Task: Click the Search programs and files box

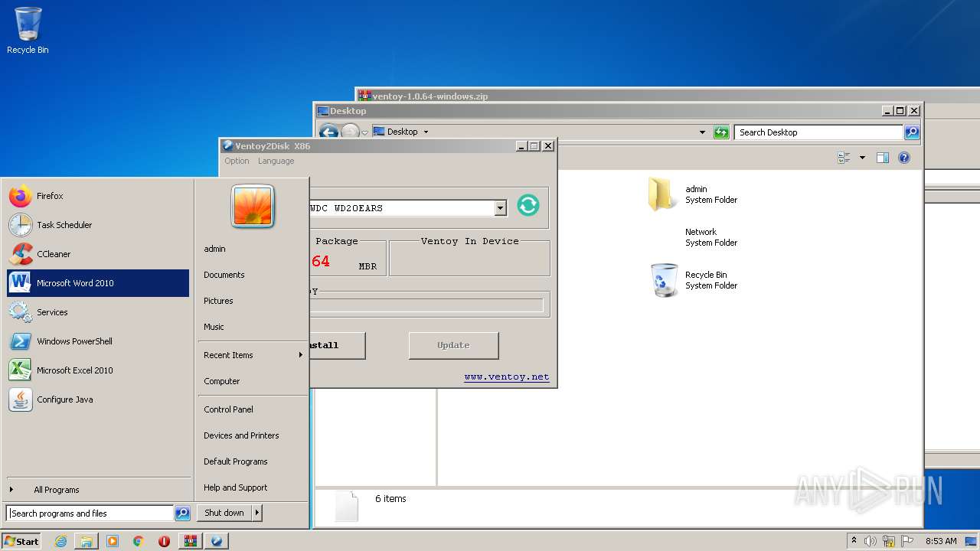Action: (x=90, y=514)
